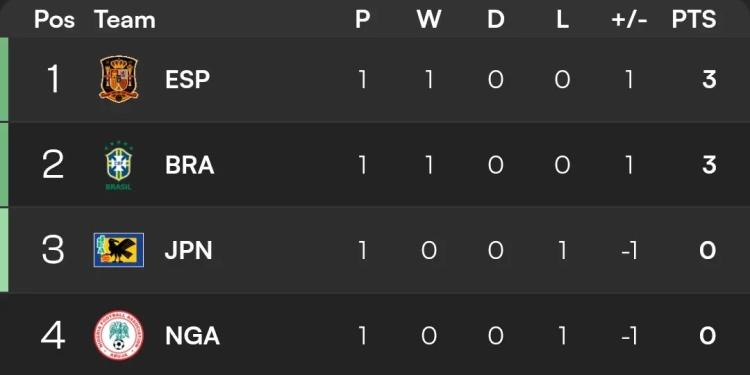Click the D column header

tap(496, 20)
